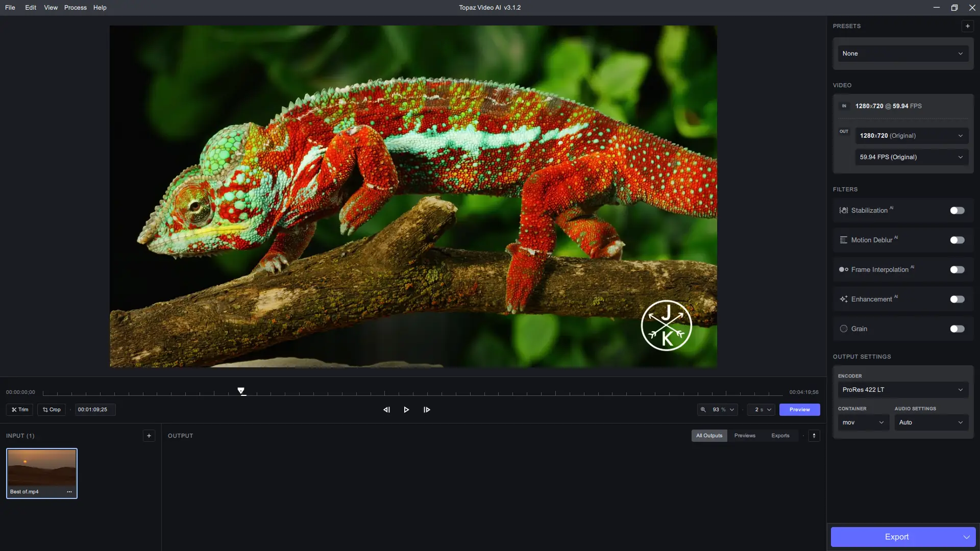The width and height of the screenshot is (980, 551).
Task: Open the mov container dropdown
Action: point(863,422)
